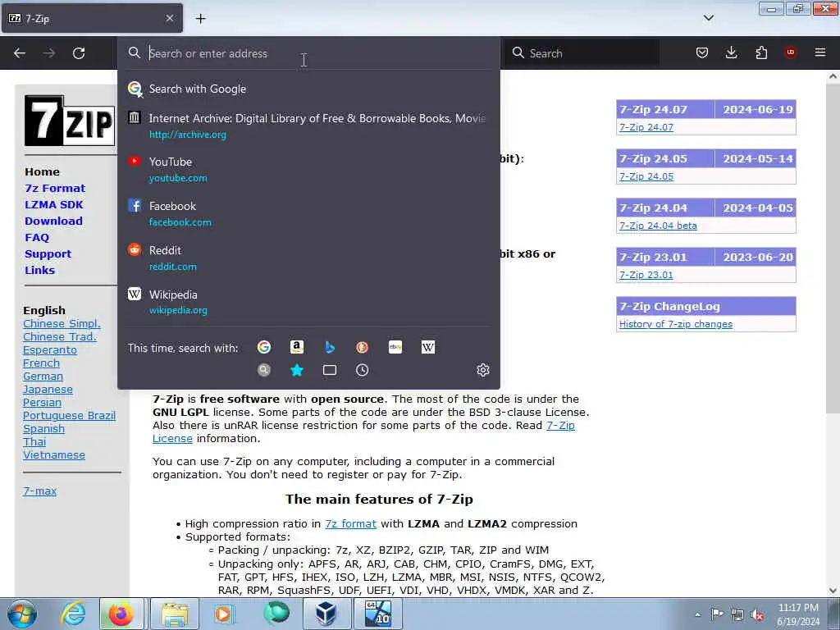Close the 7-Zip tab
The width and height of the screenshot is (840, 630).
tap(169, 18)
